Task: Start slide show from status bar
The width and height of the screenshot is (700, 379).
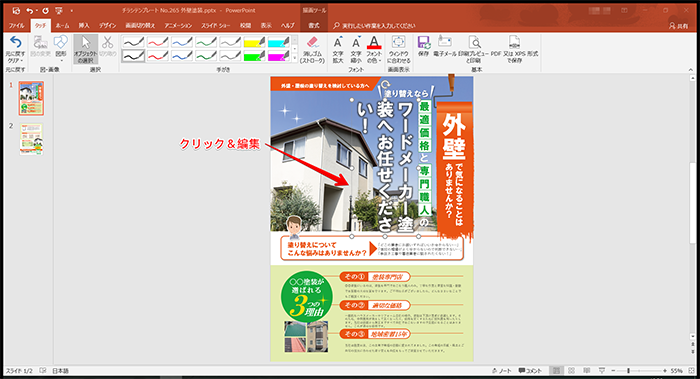Action: click(x=602, y=371)
